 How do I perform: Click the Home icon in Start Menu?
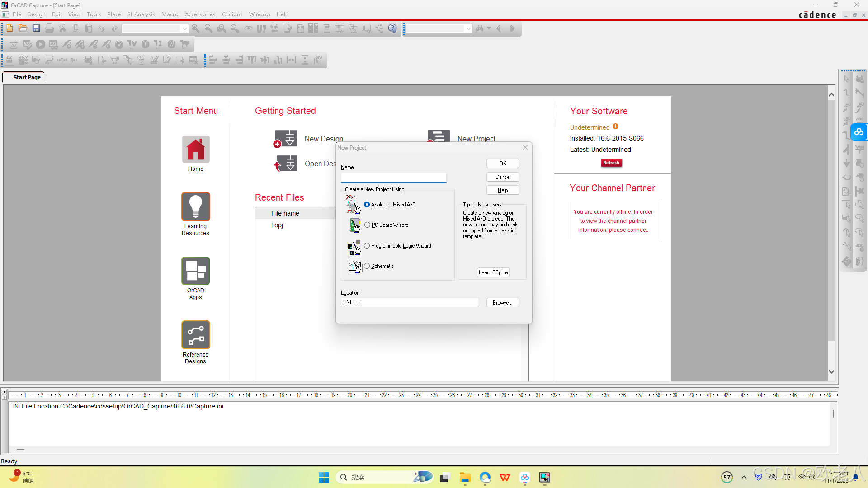pos(196,150)
